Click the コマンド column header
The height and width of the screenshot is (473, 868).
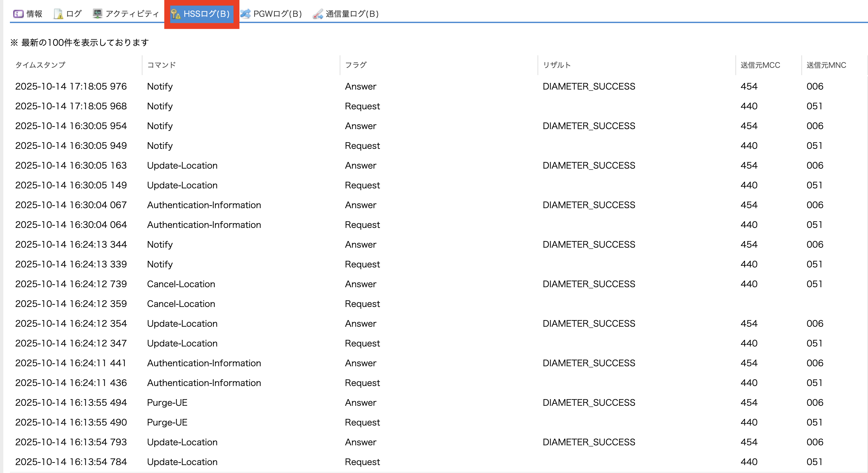[161, 65]
